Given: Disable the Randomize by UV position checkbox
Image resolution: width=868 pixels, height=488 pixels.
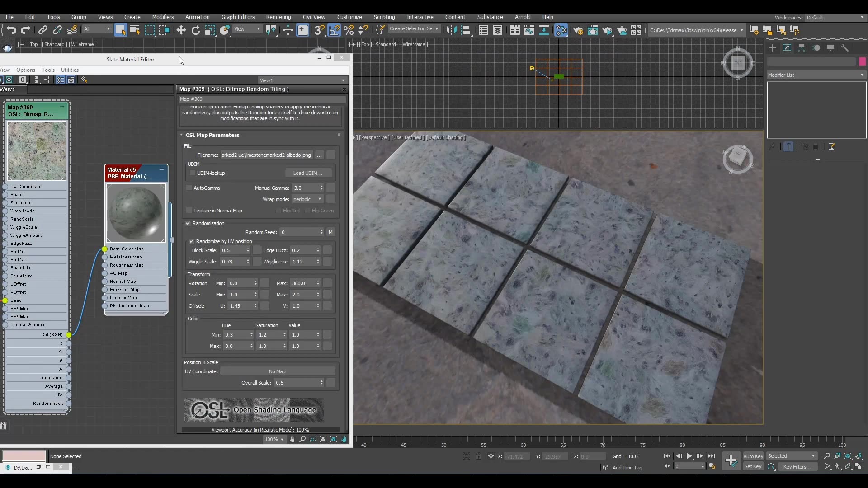Looking at the screenshot, I should pyautogui.click(x=192, y=241).
